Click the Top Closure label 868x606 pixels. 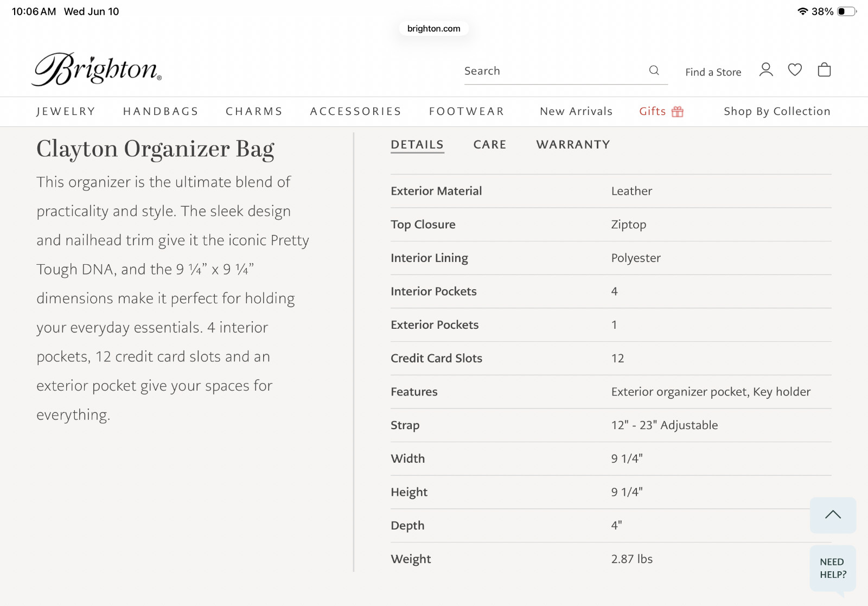(x=423, y=225)
